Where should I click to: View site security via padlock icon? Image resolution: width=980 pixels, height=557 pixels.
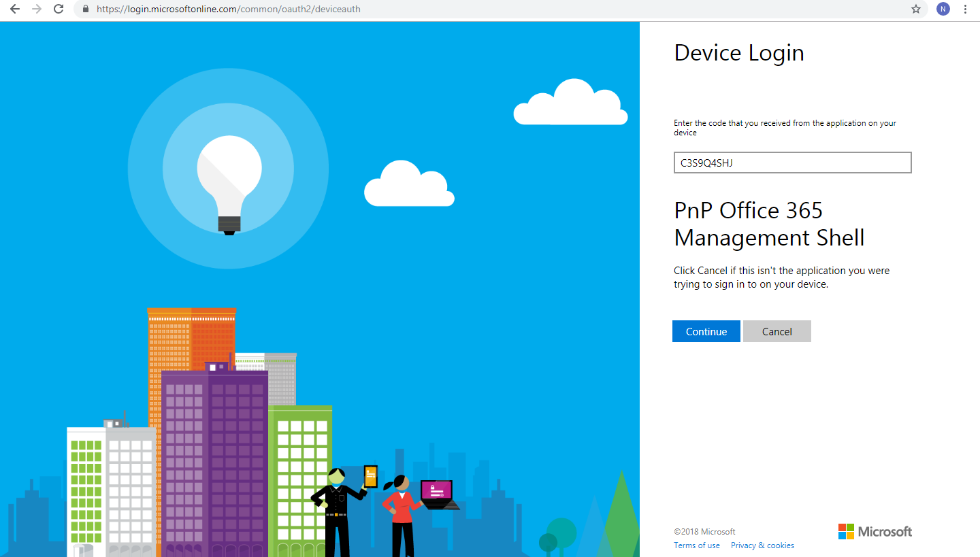tap(85, 10)
